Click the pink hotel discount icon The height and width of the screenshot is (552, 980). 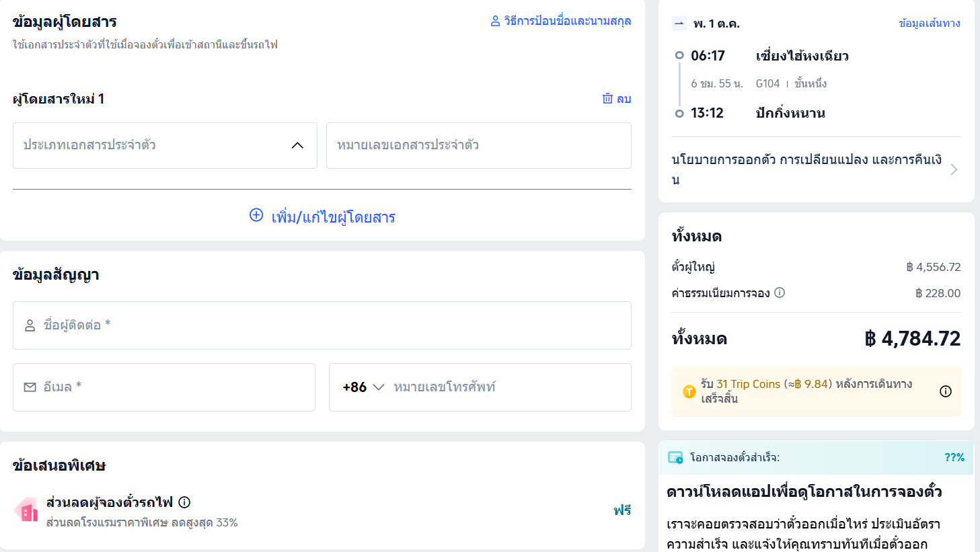[x=26, y=510]
